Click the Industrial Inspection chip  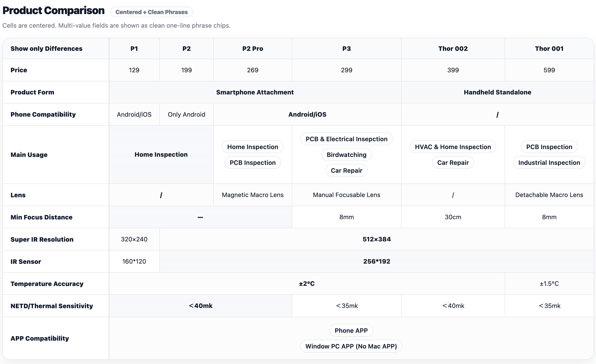(x=549, y=162)
